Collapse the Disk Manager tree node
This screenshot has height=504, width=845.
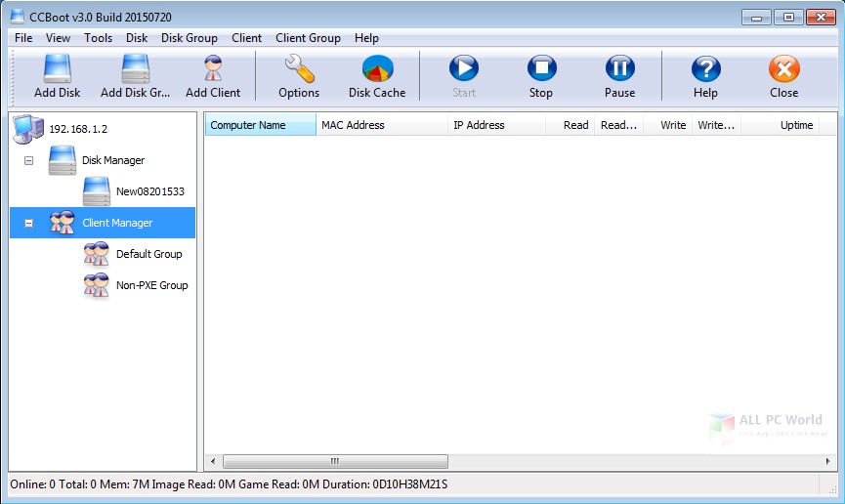tap(28, 160)
